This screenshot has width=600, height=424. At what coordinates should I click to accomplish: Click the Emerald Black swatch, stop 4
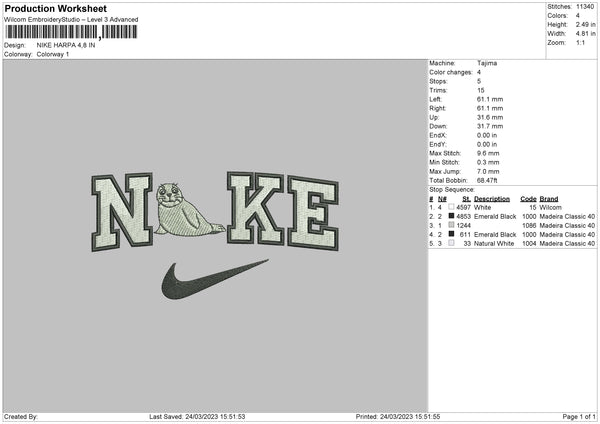[x=451, y=234]
